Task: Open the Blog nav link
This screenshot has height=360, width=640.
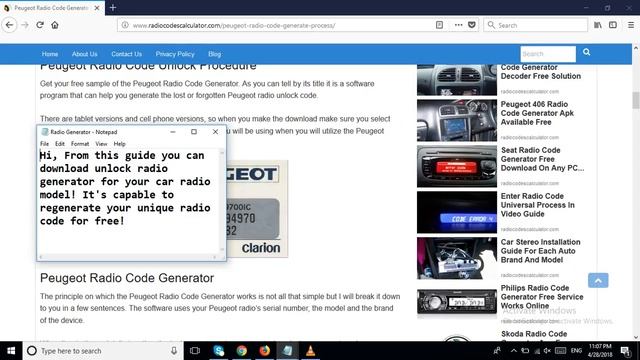Action: point(214,54)
